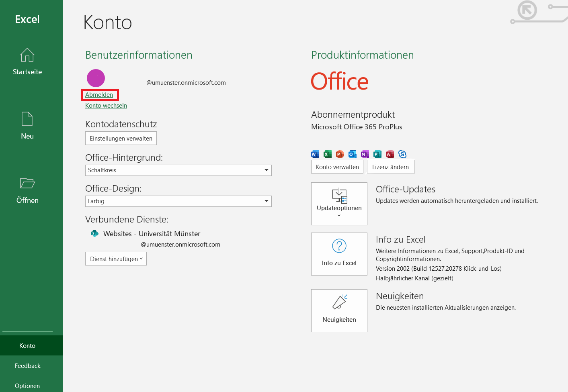Click the Skype for Business icon

pyautogui.click(x=402, y=154)
